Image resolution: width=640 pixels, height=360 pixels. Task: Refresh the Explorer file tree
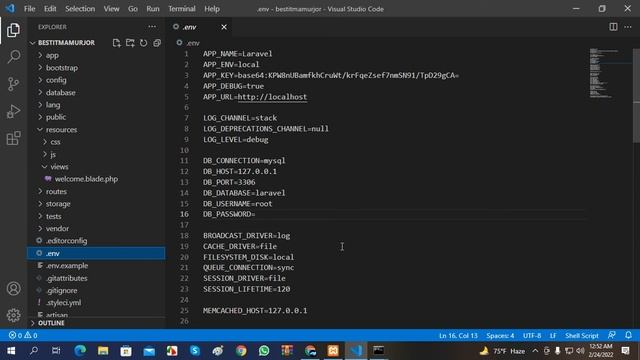[x=143, y=43]
